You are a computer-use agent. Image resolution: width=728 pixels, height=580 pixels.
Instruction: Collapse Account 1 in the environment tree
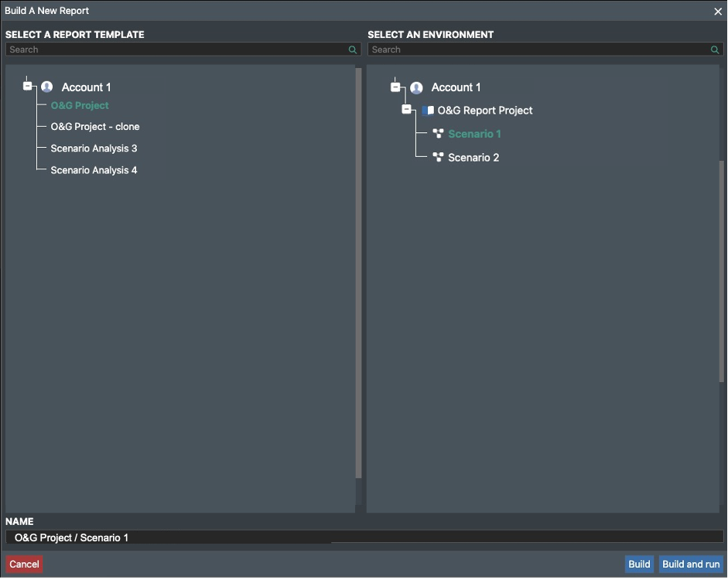click(396, 87)
